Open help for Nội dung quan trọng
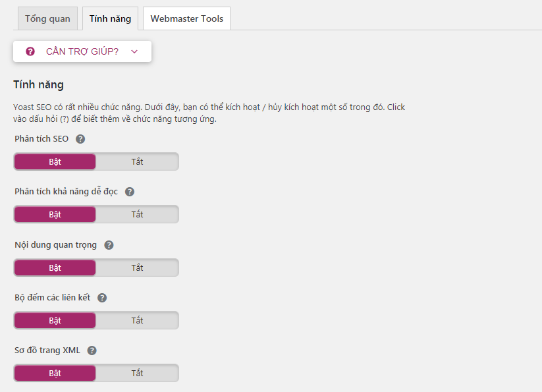 tap(109, 245)
